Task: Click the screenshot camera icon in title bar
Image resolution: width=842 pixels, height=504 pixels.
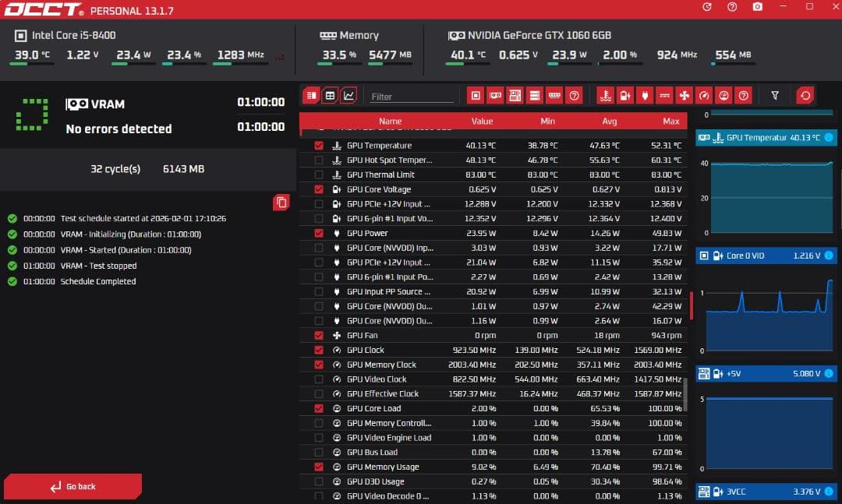Action: coord(757,7)
